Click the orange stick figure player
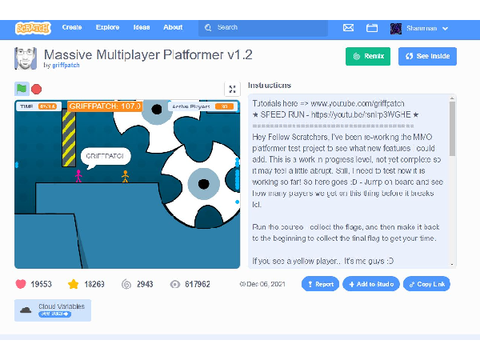Screen dimensions: 480x360 point(125,176)
